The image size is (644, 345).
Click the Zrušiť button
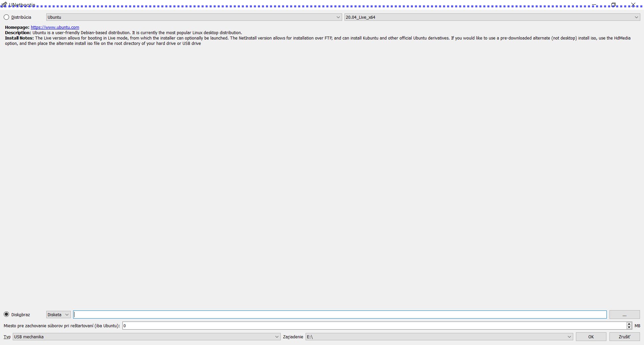click(625, 337)
